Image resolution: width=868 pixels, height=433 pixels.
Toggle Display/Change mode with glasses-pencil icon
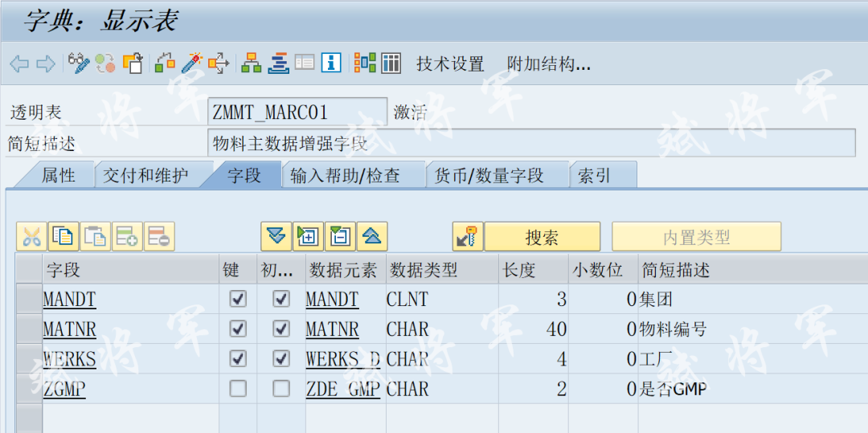tap(79, 63)
